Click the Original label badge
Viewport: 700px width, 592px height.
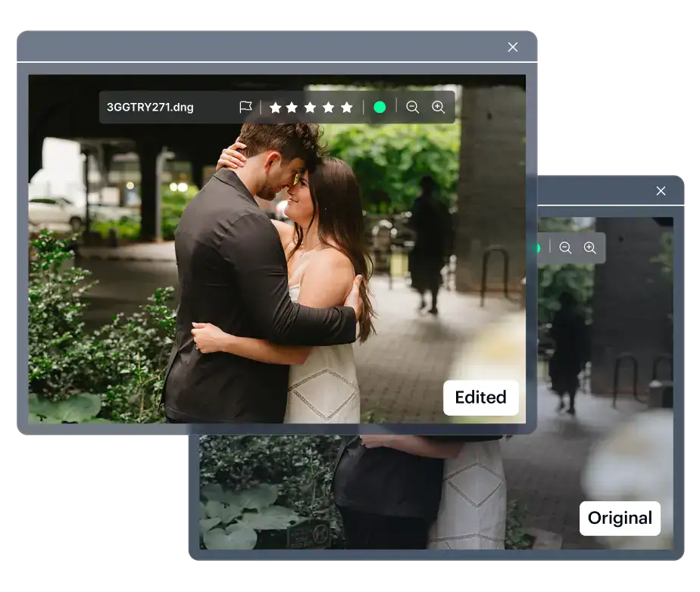(620, 519)
